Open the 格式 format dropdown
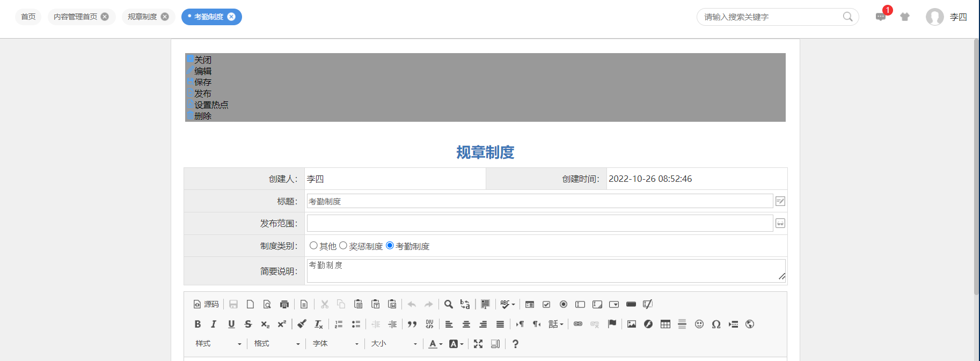This screenshot has width=980, height=361. coord(277,344)
